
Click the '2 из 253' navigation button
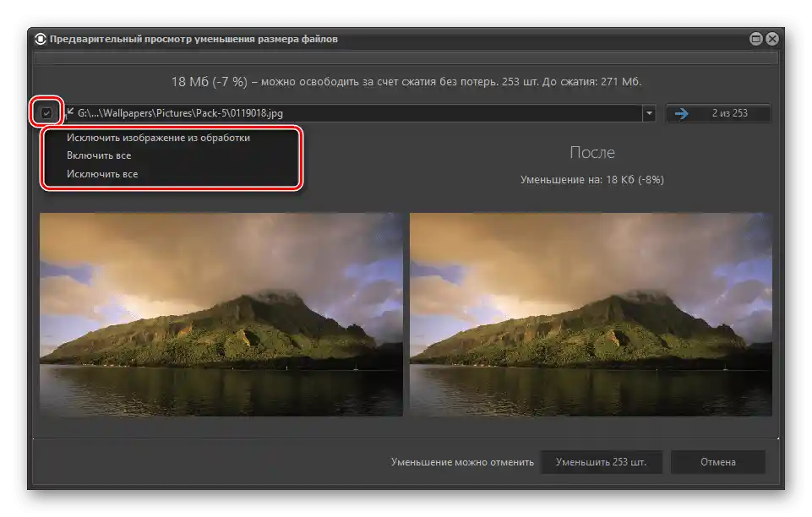tap(718, 113)
